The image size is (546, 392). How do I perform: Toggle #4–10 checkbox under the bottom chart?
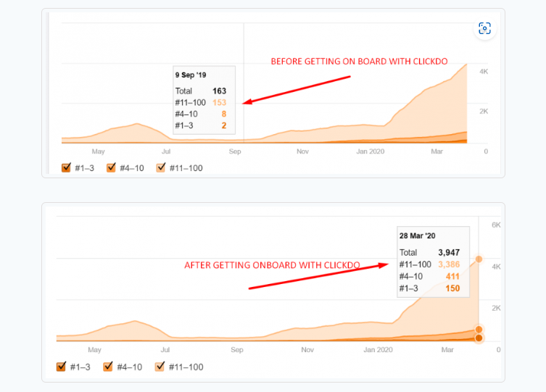pos(109,367)
